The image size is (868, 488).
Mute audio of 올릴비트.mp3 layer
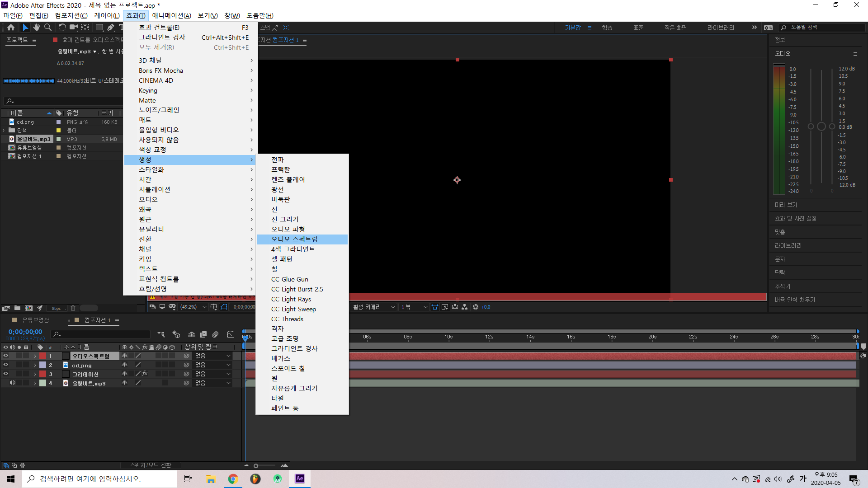(13, 383)
